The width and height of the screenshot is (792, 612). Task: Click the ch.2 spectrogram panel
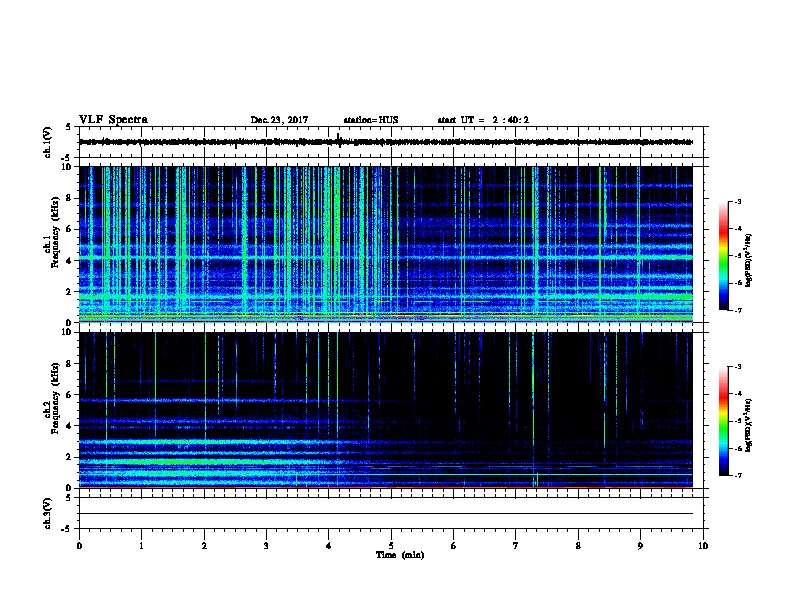pyautogui.click(x=386, y=410)
